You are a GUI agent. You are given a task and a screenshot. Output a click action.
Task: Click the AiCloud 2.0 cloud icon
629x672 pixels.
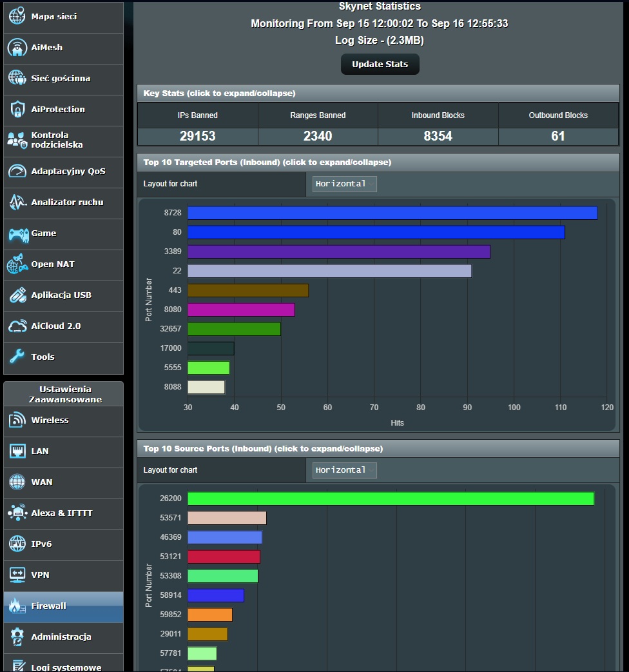17,326
